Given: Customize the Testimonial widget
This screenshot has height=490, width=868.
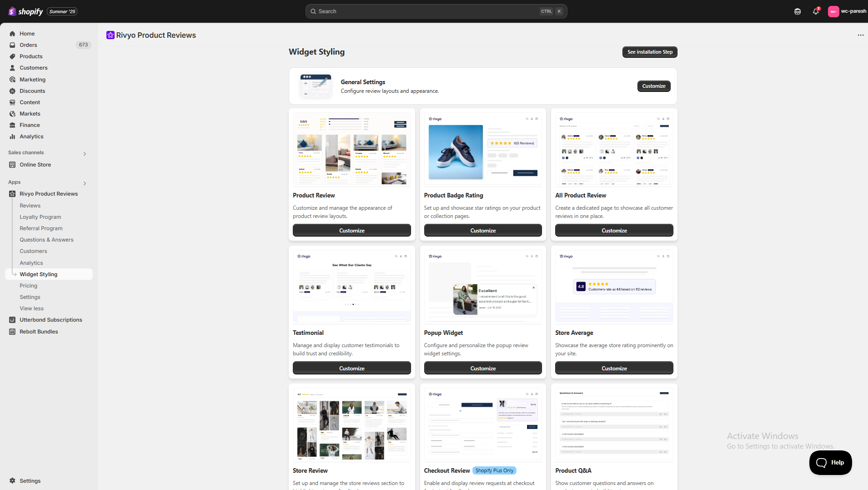Looking at the screenshot, I should (351, 369).
